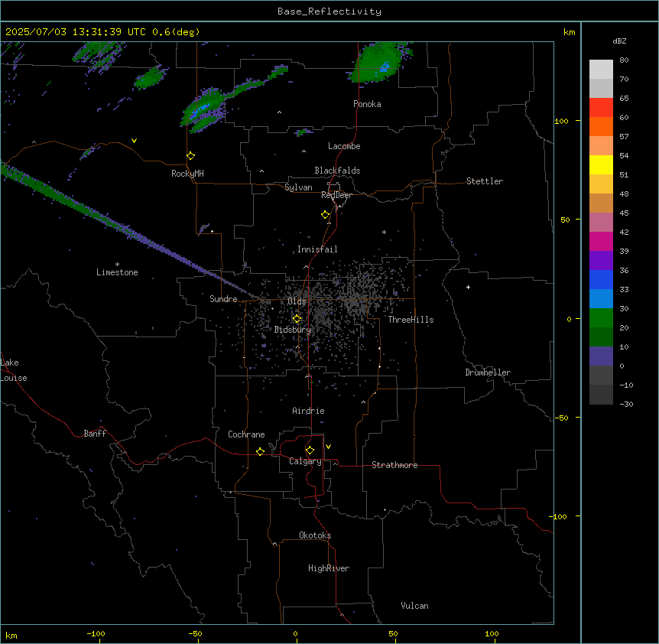The width and height of the screenshot is (659, 644).
Task: Click the Sundre label
Action: coord(223,299)
